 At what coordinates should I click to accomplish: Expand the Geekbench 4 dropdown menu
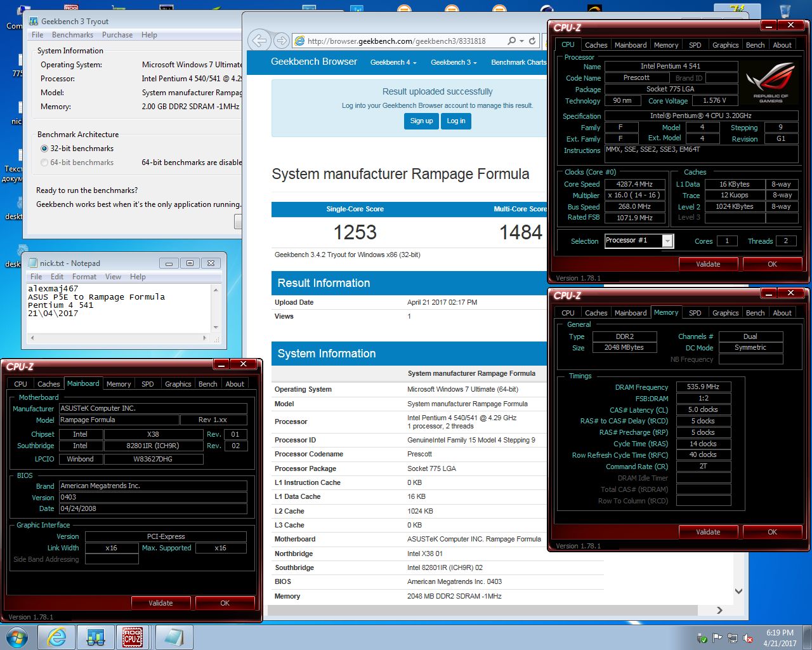coord(393,62)
